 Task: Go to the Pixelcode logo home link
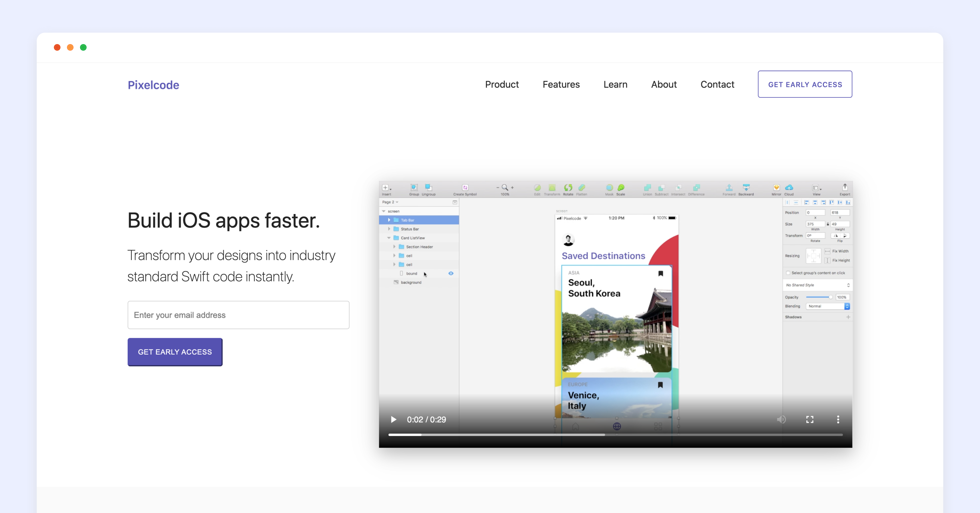153,85
